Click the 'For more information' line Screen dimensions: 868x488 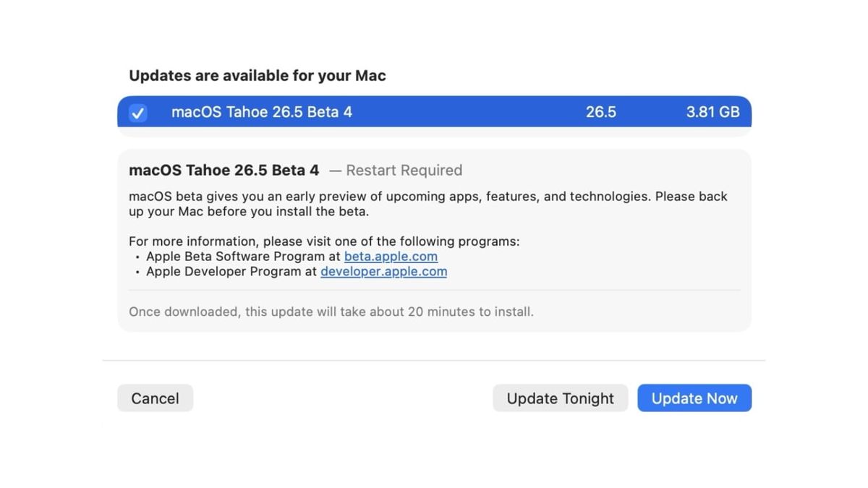point(324,241)
